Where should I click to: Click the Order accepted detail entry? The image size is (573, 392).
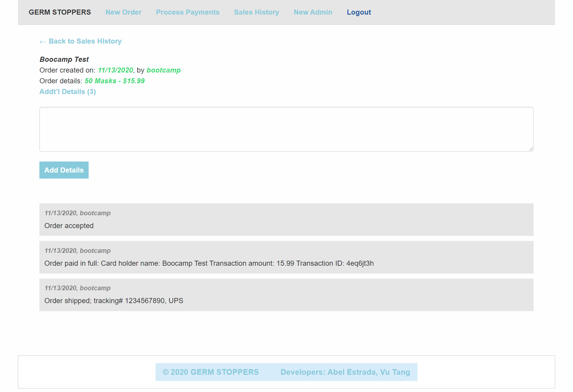[69, 226]
